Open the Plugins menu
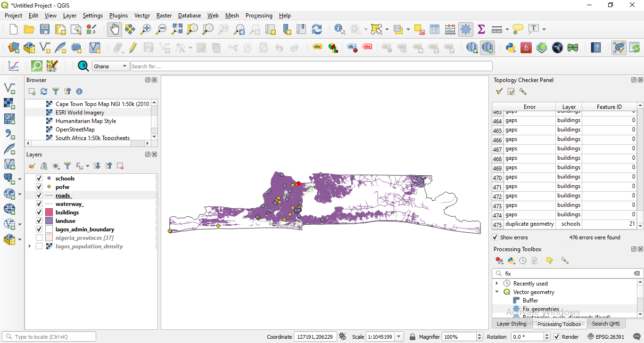The width and height of the screenshot is (644, 343). pos(118,16)
